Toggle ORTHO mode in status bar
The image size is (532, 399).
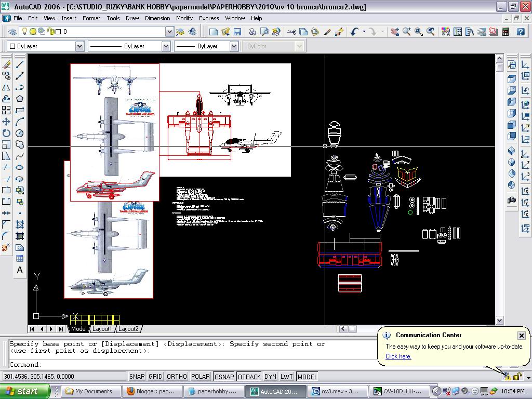tap(177, 377)
